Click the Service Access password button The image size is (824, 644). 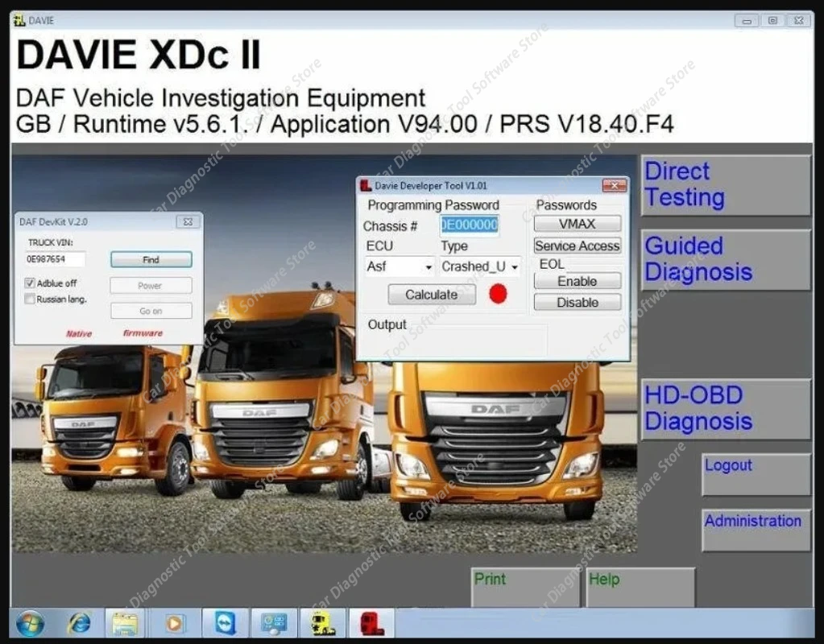pos(577,246)
